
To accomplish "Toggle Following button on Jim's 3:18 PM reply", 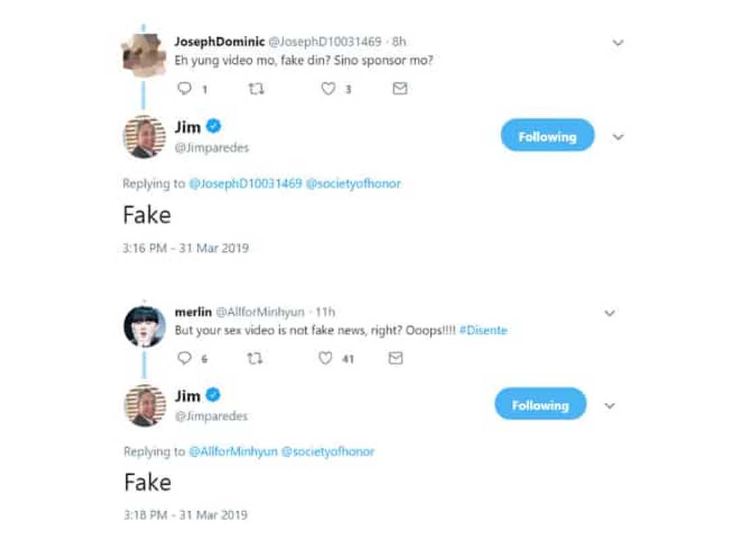I will point(540,405).
